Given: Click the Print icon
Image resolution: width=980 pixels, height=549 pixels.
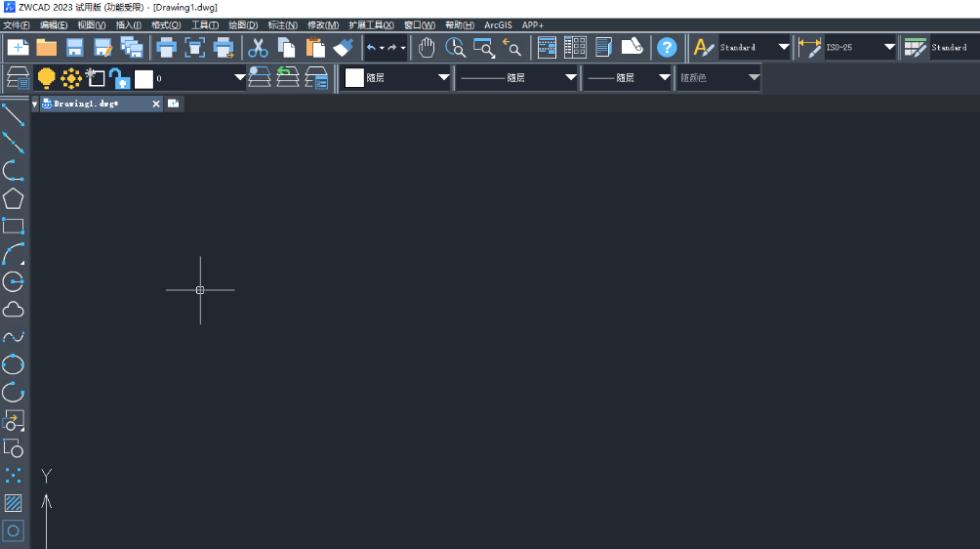Looking at the screenshot, I should (x=166, y=48).
